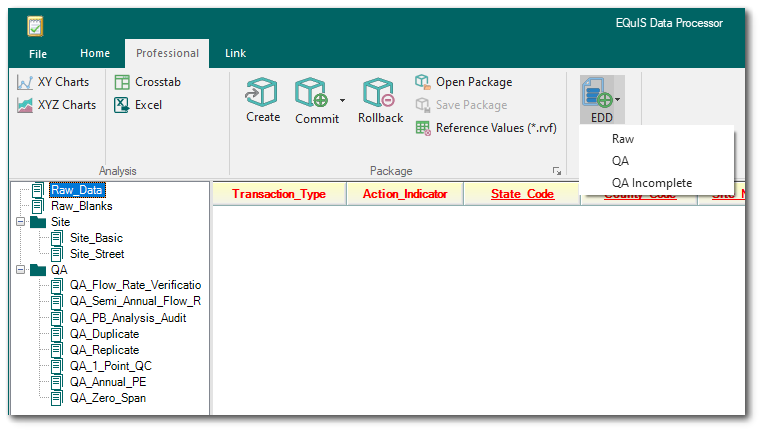The height and width of the screenshot is (431, 761).
Task: Open the File tab
Action: pyautogui.click(x=38, y=54)
